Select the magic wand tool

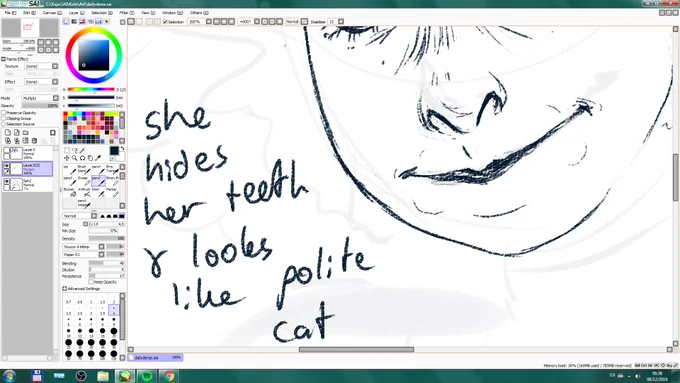82,151
